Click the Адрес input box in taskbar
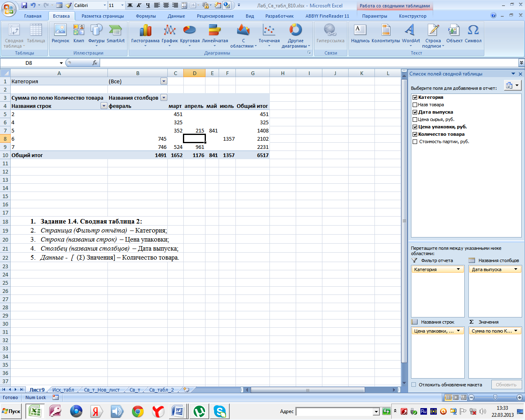Image resolution: width=525 pixels, height=420 pixels. point(335,411)
